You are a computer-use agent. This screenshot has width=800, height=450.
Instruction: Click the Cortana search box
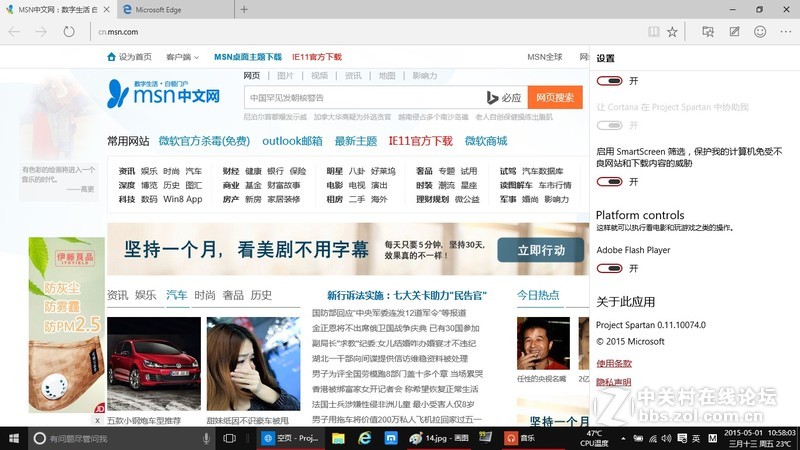tap(121, 438)
